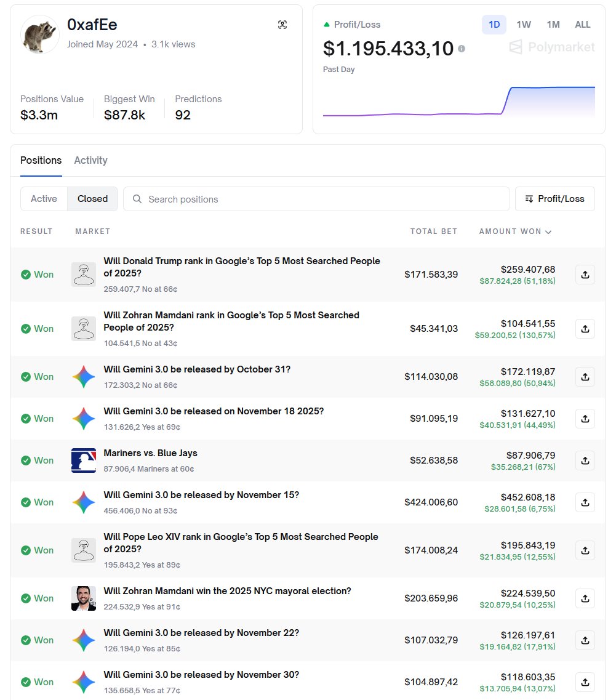Open the Profit/Loss sorting options

pos(554,198)
